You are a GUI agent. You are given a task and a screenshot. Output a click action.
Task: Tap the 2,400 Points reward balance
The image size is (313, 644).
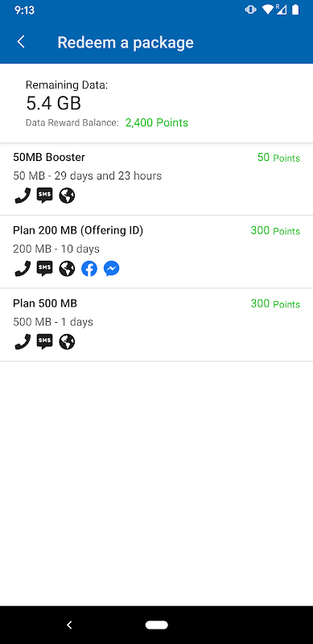coord(156,122)
